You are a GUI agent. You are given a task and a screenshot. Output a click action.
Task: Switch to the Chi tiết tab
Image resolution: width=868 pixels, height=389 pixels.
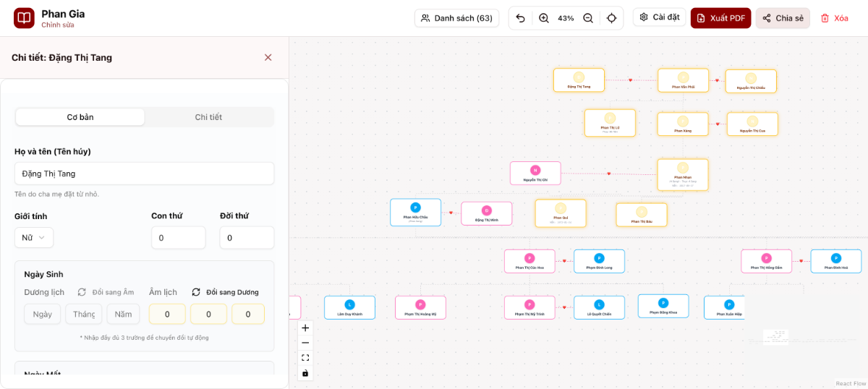(x=208, y=117)
